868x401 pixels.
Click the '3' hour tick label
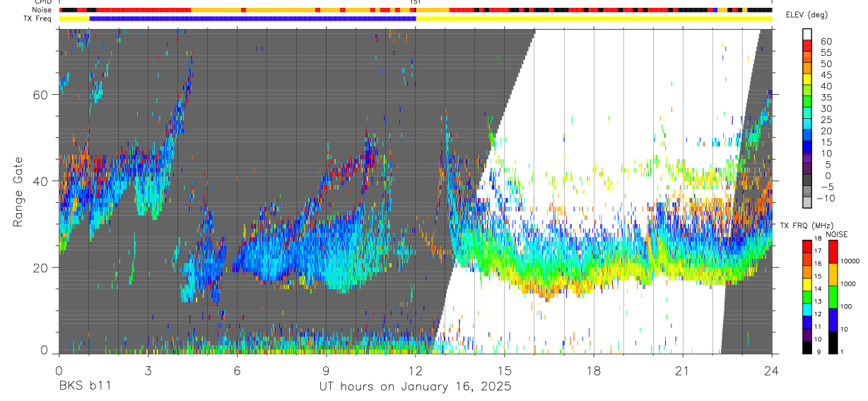[x=148, y=370]
